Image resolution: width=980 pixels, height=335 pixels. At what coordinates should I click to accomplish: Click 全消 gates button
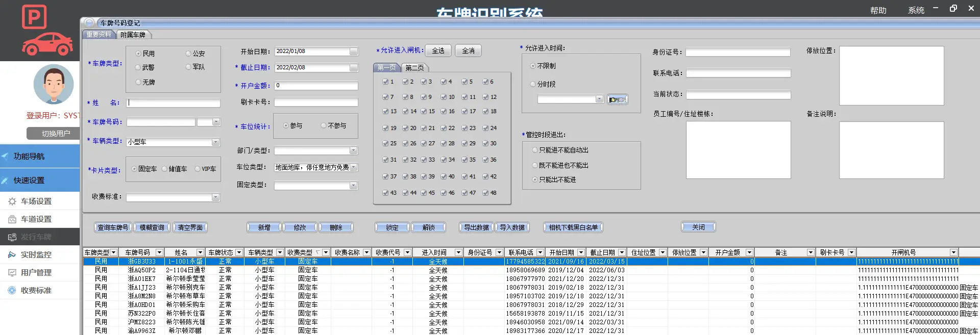pyautogui.click(x=469, y=50)
